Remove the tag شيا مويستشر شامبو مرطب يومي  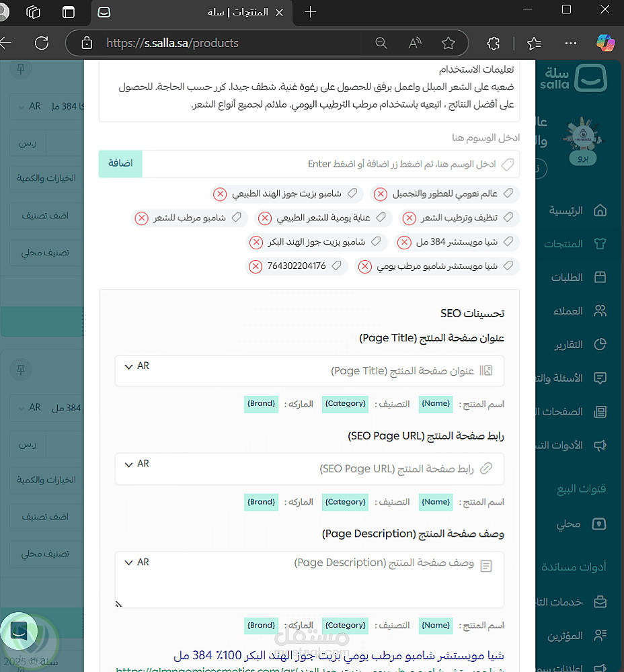pos(365,267)
